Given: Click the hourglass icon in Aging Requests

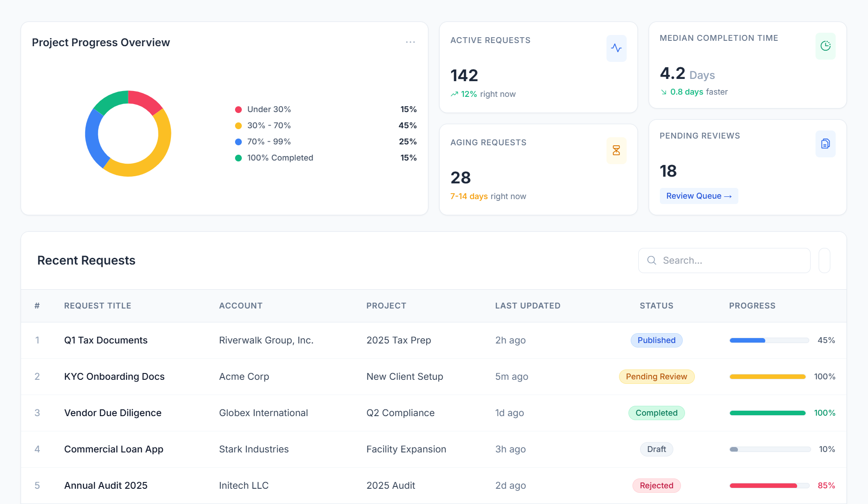Looking at the screenshot, I should pos(616,150).
